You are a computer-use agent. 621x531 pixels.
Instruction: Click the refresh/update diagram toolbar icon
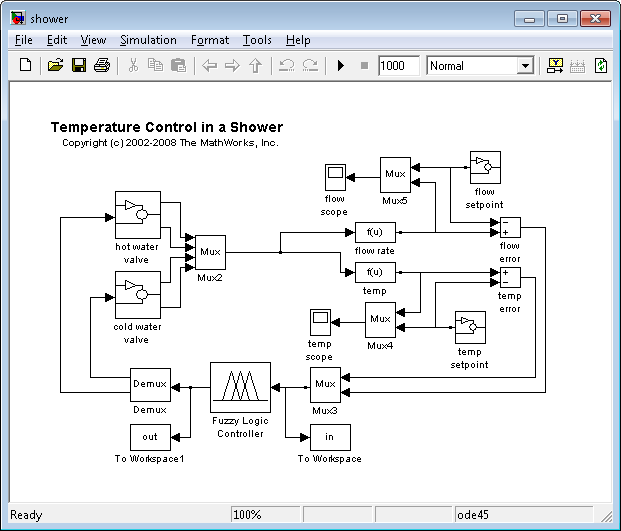click(x=601, y=65)
